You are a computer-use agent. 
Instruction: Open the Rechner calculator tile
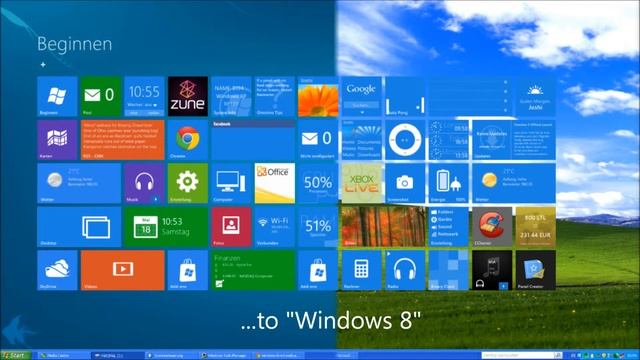pyautogui.click(x=362, y=270)
